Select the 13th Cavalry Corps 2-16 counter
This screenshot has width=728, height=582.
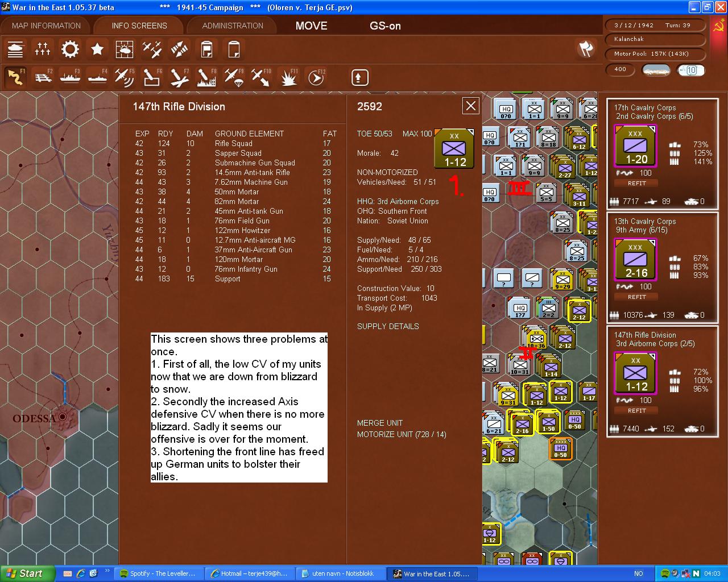click(636, 260)
